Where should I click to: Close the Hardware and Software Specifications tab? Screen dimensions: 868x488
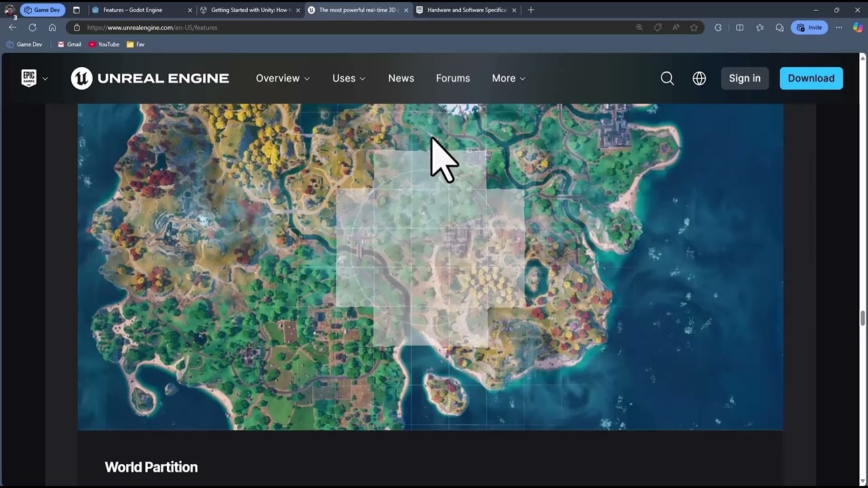514,10
